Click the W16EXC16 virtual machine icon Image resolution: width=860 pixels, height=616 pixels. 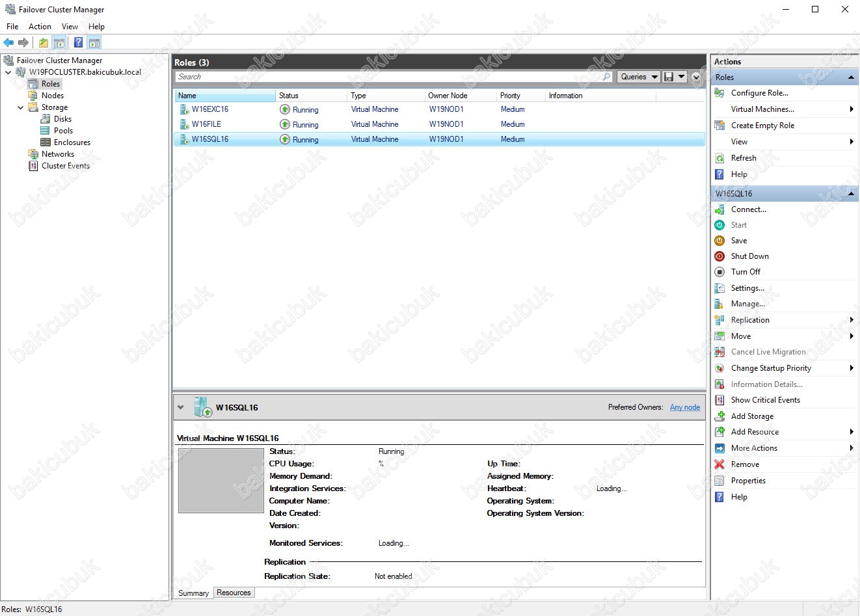tap(184, 109)
